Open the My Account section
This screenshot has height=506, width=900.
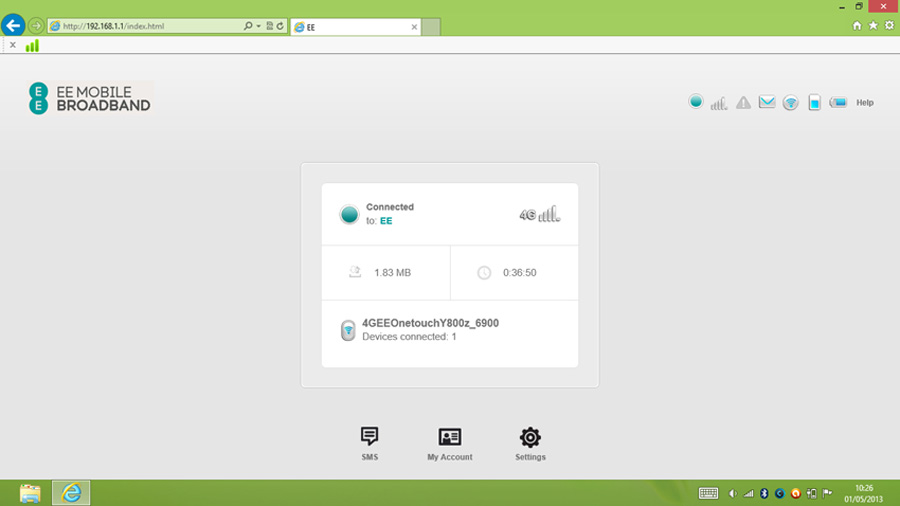449,443
